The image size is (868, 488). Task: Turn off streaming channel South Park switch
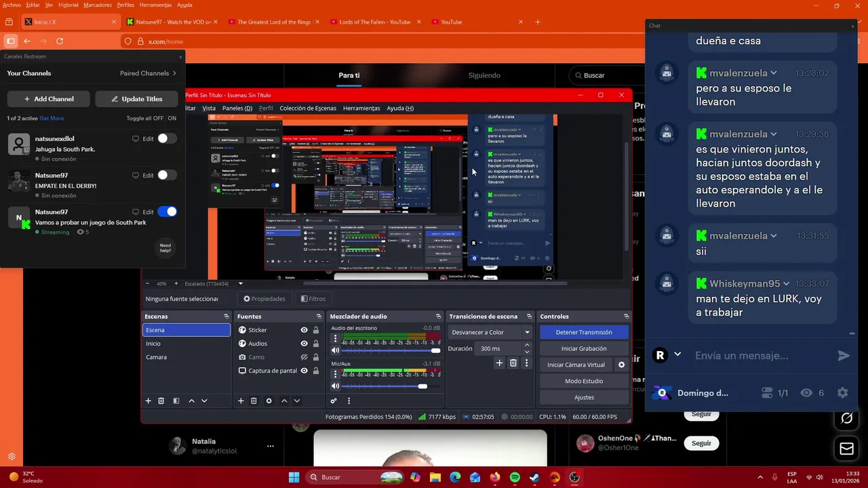click(x=167, y=211)
